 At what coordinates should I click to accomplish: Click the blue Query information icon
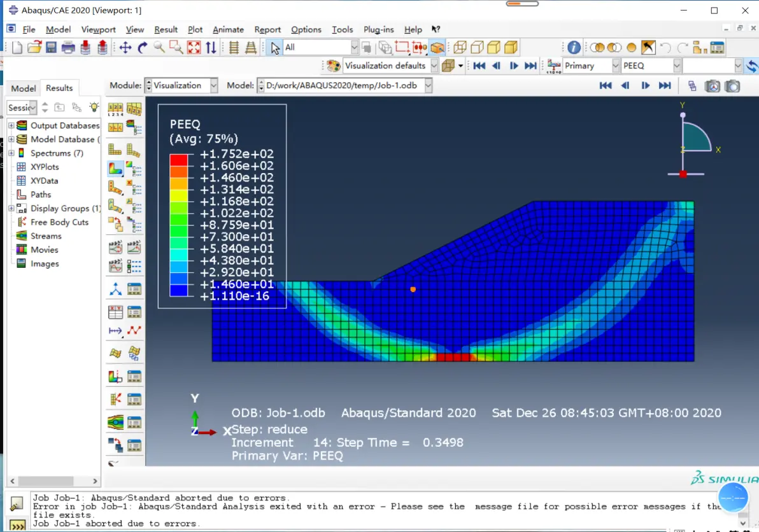[574, 47]
